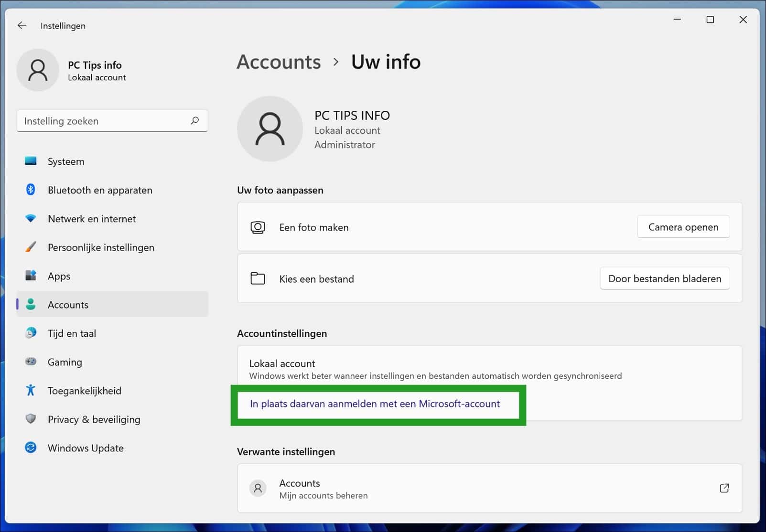
Task: Open Systeem settings from the sidebar icon
Action: (x=31, y=161)
